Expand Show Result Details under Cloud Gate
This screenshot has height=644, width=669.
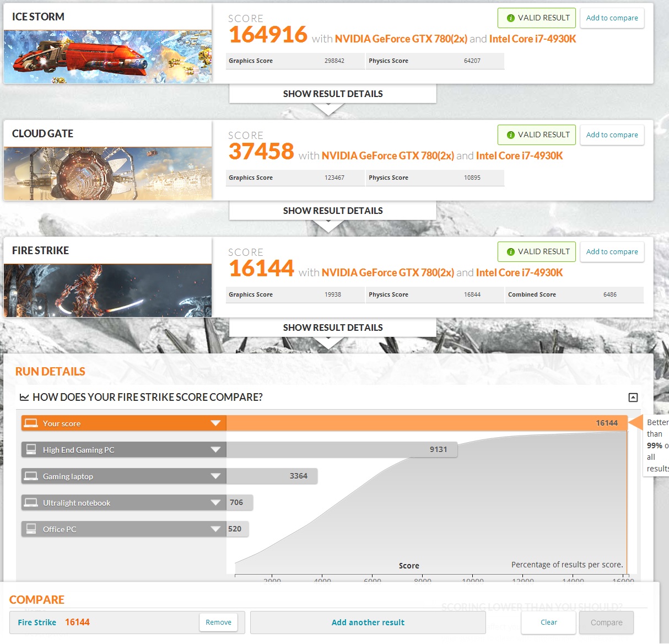(333, 211)
